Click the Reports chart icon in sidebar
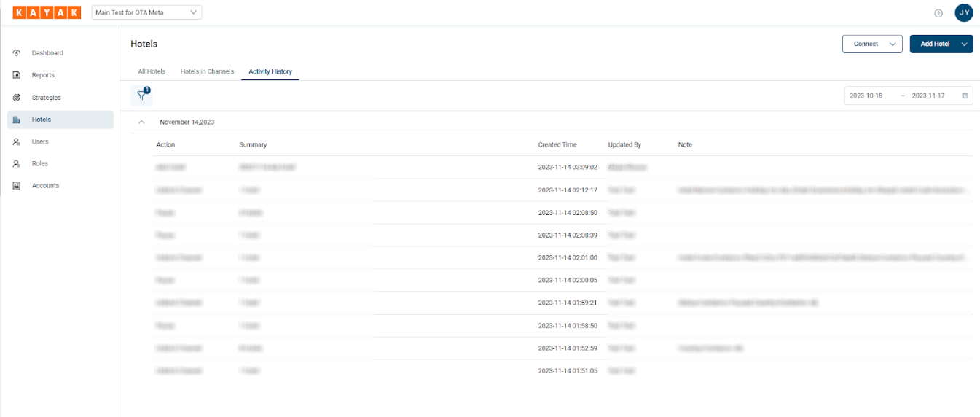This screenshot has height=417, width=980. (x=17, y=75)
